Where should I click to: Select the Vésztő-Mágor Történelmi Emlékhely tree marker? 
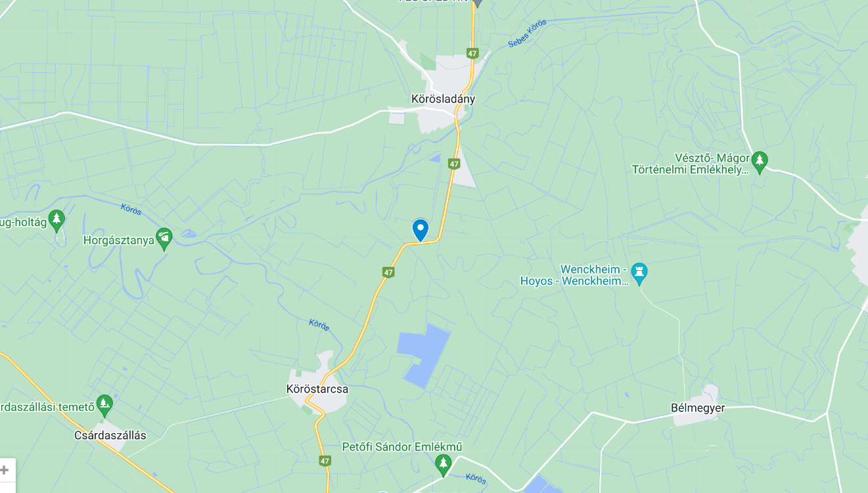(x=760, y=160)
